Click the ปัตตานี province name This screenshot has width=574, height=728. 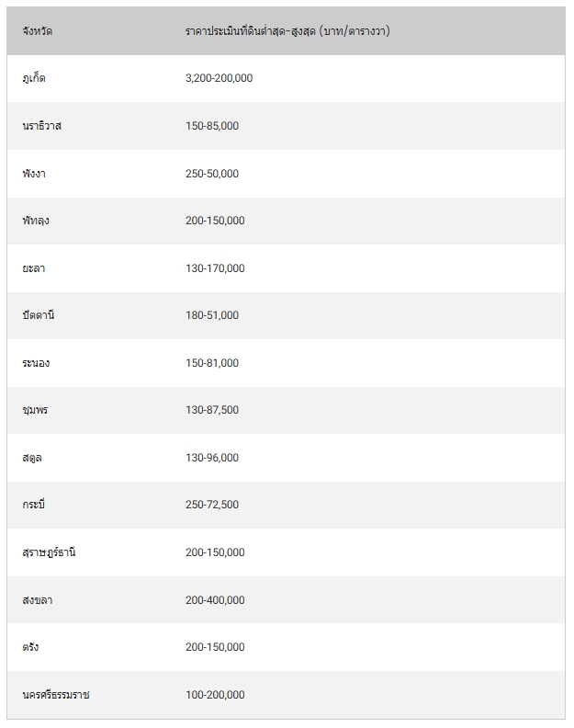click(x=39, y=315)
